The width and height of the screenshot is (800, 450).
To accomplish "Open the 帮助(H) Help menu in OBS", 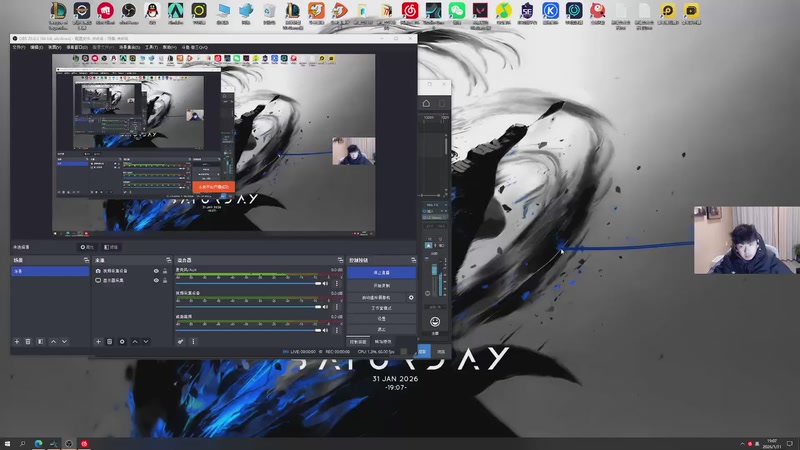I will 169,47.
